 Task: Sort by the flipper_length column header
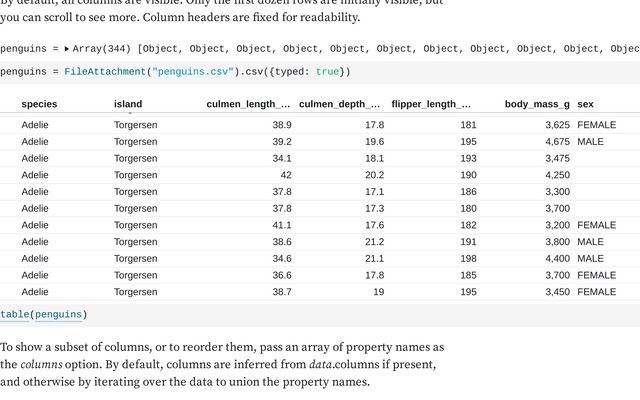click(x=431, y=104)
